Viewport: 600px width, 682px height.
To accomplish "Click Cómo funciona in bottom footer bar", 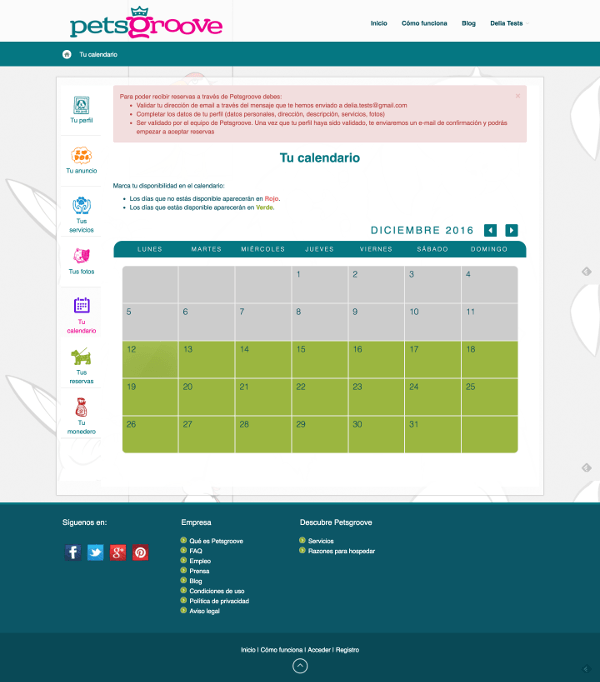I will (282, 650).
